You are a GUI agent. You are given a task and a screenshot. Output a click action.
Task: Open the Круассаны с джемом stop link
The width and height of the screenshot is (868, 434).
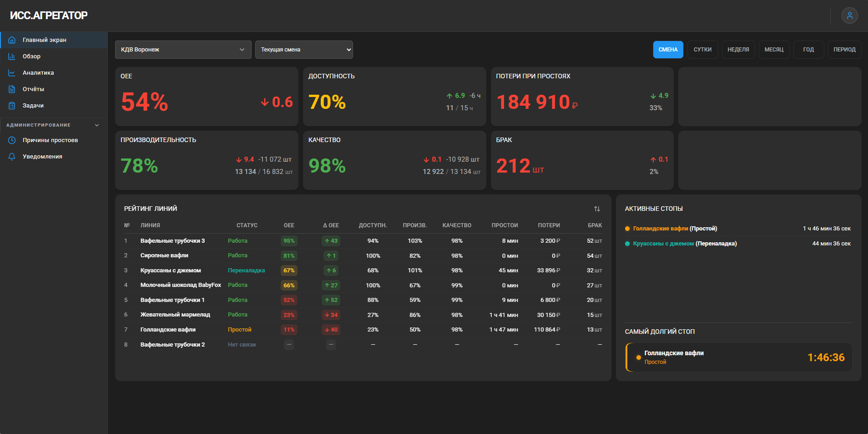663,244
